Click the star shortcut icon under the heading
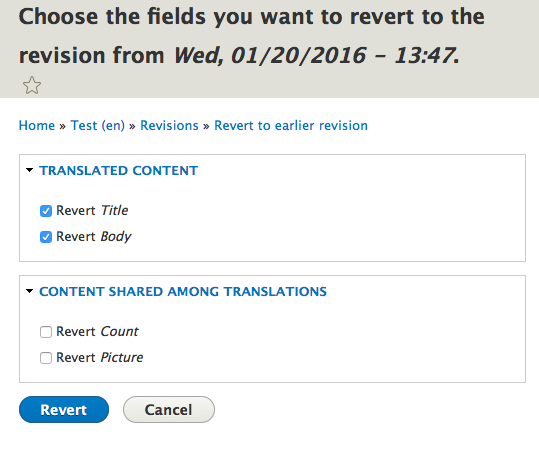This screenshot has width=539, height=452. point(32,85)
